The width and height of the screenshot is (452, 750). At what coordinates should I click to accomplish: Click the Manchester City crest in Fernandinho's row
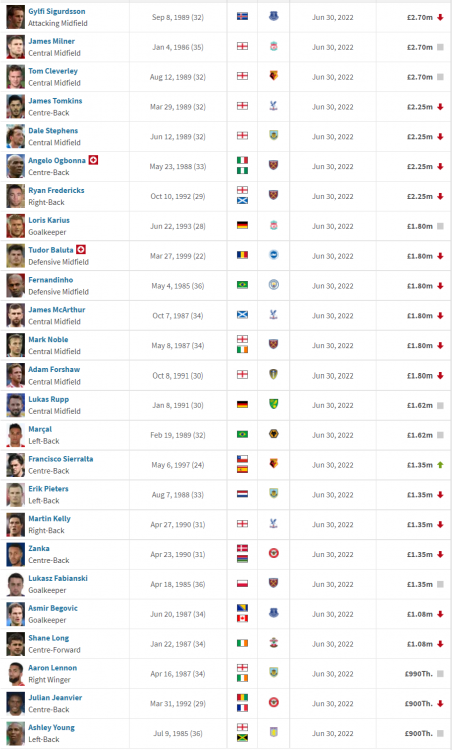(274, 286)
